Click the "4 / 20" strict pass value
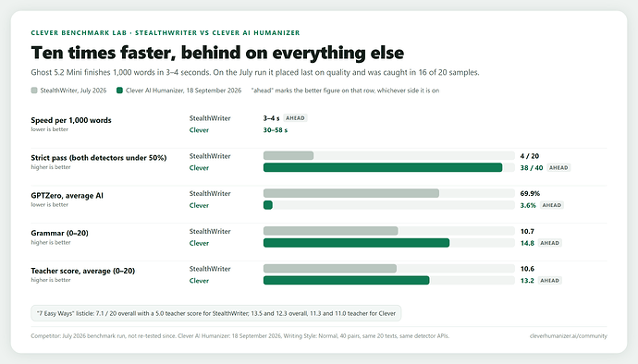This screenshot has height=364, width=638. click(x=530, y=156)
